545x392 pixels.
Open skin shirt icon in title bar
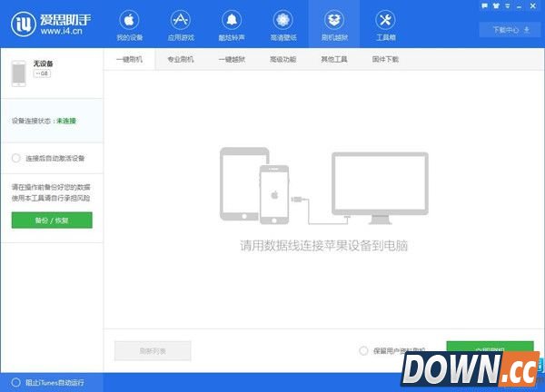496,6
